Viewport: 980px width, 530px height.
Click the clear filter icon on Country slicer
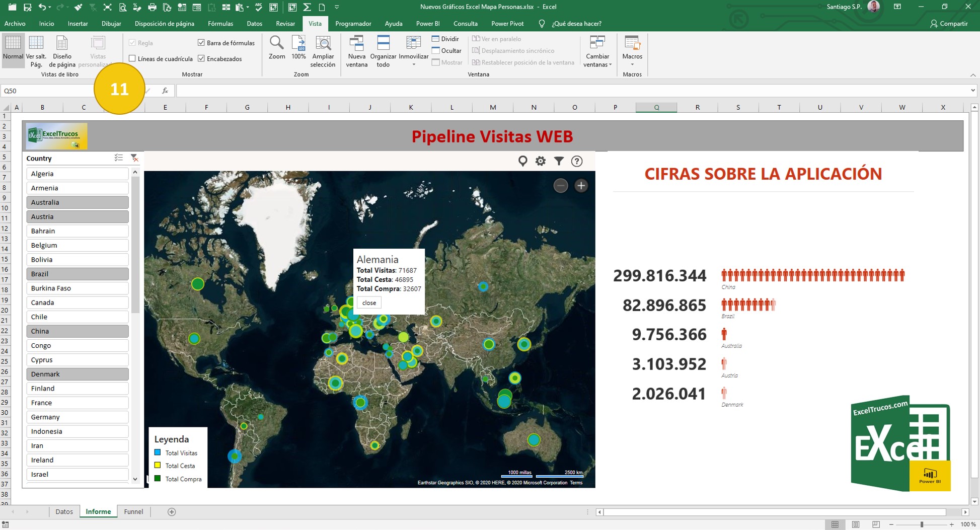click(134, 158)
